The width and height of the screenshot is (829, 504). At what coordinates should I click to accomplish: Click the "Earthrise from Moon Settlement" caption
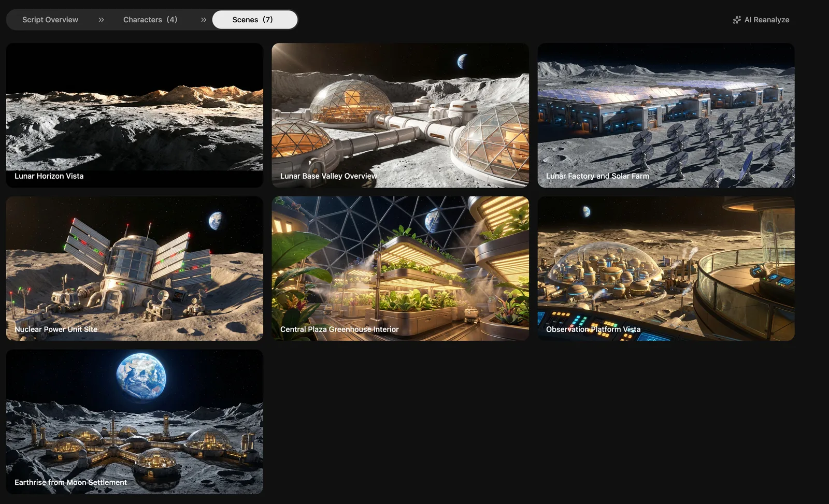70,482
